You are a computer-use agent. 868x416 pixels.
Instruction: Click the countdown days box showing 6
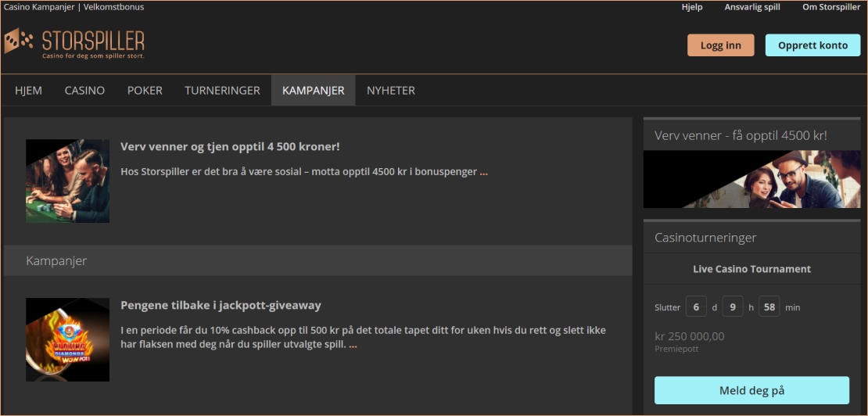pos(696,307)
